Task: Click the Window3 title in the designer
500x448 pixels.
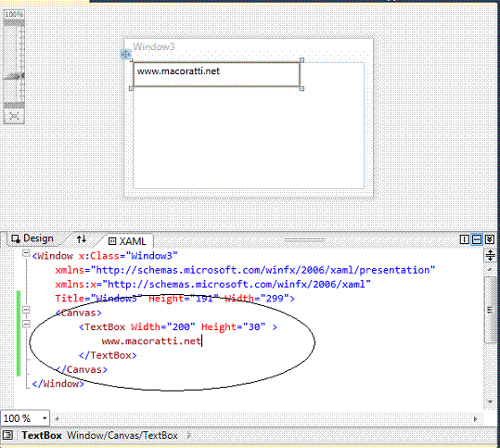Action: click(154, 46)
